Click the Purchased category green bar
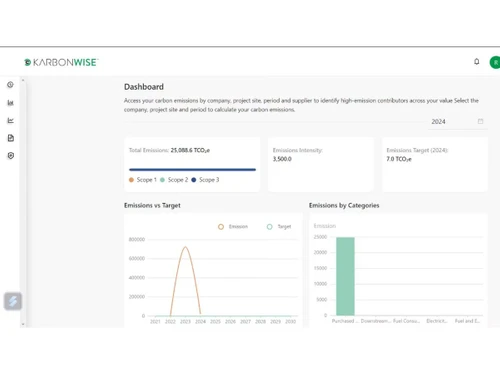500x375 pixels. click(x=345, y=276)
